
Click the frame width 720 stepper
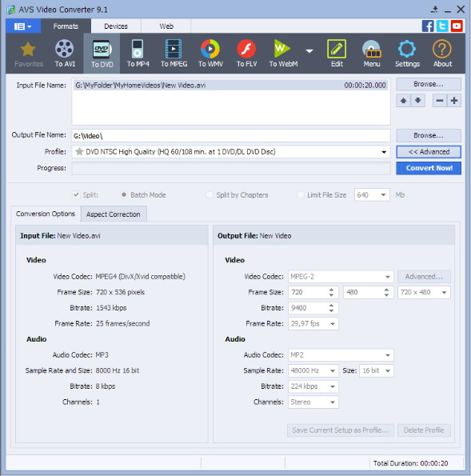click(331, 292)
